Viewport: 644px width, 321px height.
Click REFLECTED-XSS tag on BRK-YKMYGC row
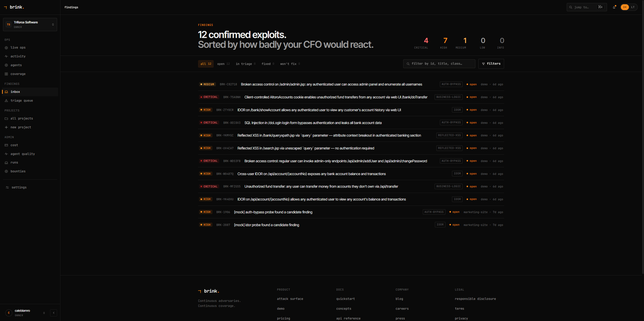(449, 135)
